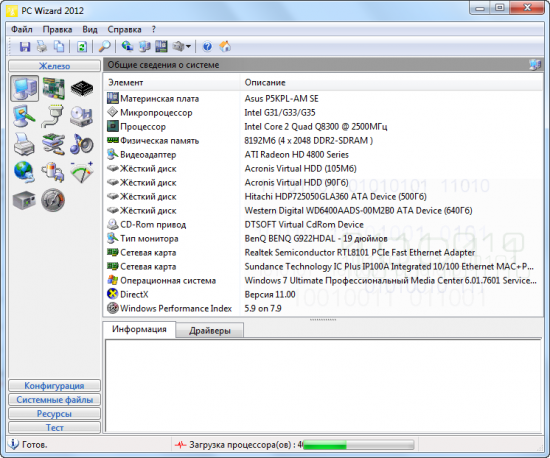550x458 pixels.
Task: Open the ? menu
Action: coord(154,29)
